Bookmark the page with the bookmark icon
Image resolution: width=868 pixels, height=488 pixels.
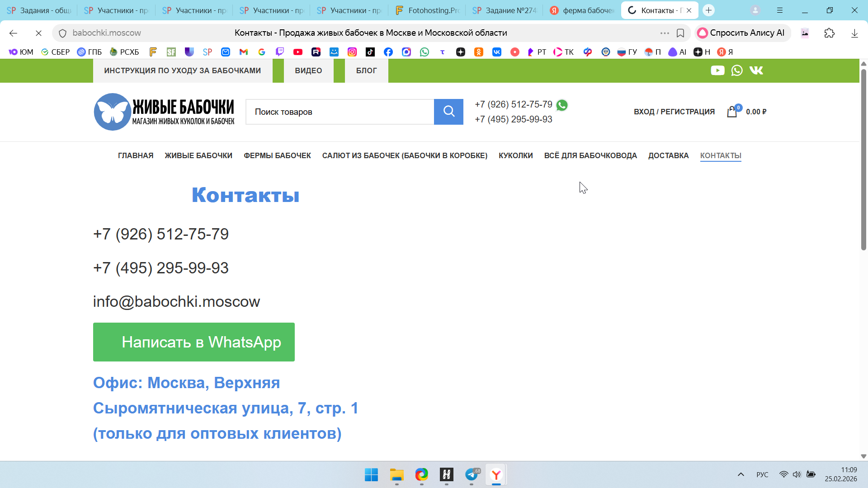tap(680, 33)
